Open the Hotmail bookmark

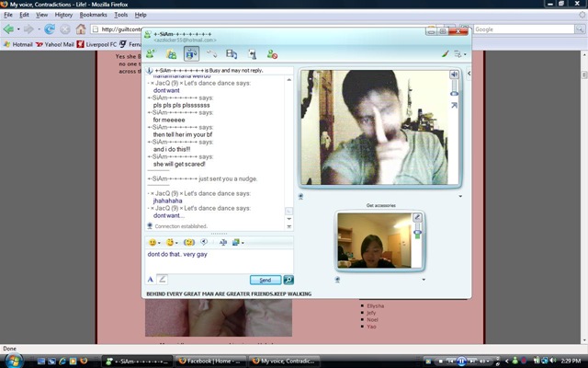(18, 44)
